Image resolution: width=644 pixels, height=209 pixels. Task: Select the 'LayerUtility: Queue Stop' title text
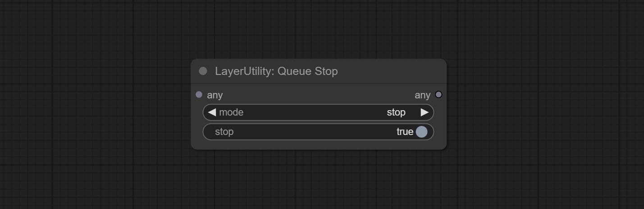pos(276,71)
